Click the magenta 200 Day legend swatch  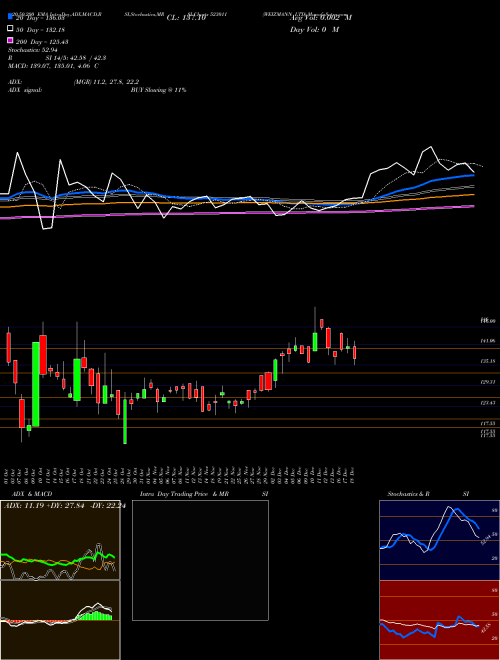click(10, 41)
